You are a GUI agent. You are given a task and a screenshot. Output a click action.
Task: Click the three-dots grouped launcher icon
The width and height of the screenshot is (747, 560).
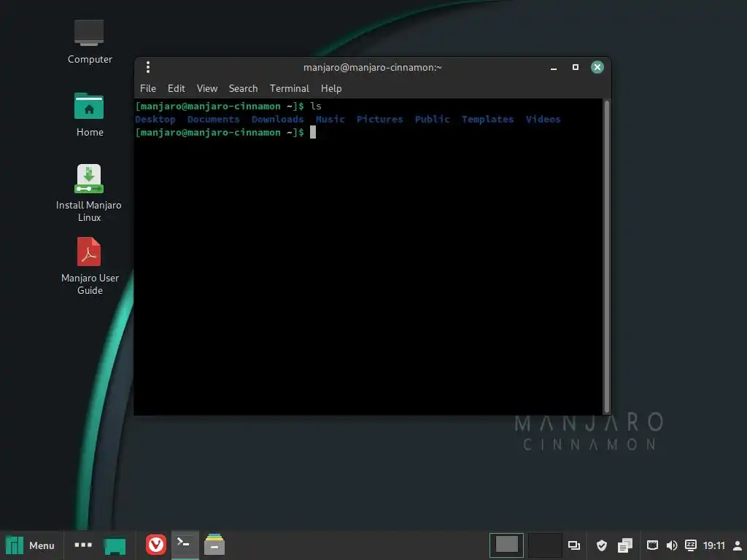click(83, 545)
